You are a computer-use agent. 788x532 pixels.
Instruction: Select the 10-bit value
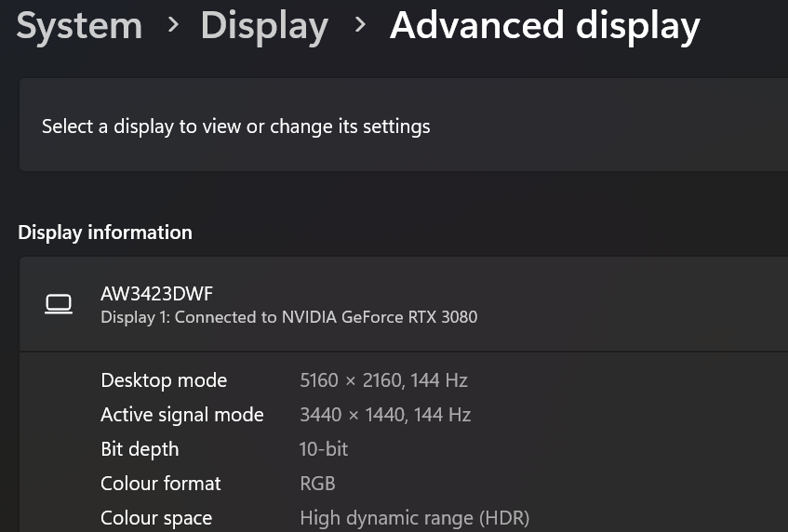tap(324, 449)
